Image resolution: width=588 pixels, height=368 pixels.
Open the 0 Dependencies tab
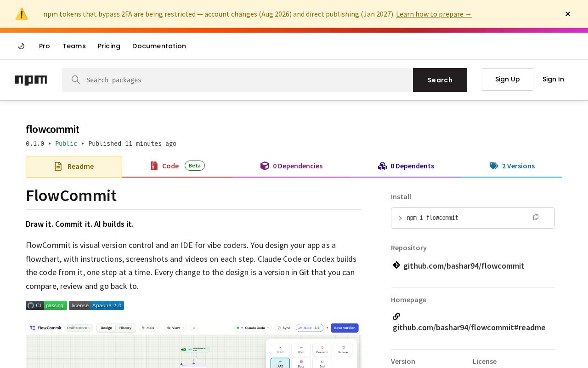pyautogui.click(x=291, y=166)
